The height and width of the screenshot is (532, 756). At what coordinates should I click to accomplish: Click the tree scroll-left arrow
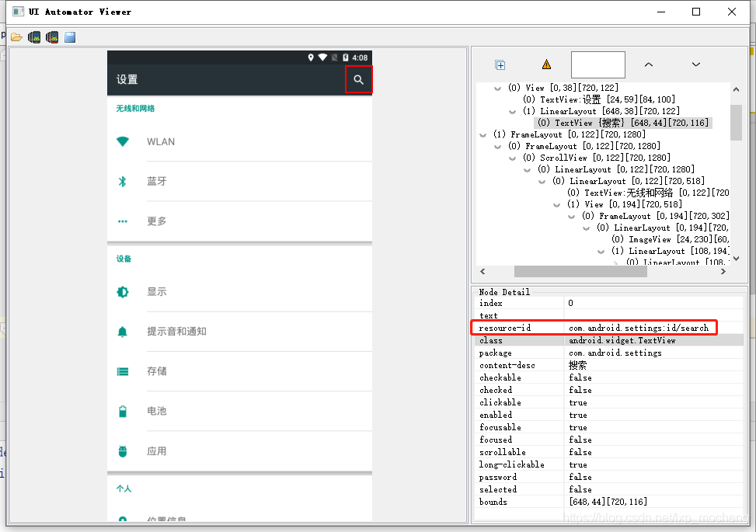click(x=483, y=272)
